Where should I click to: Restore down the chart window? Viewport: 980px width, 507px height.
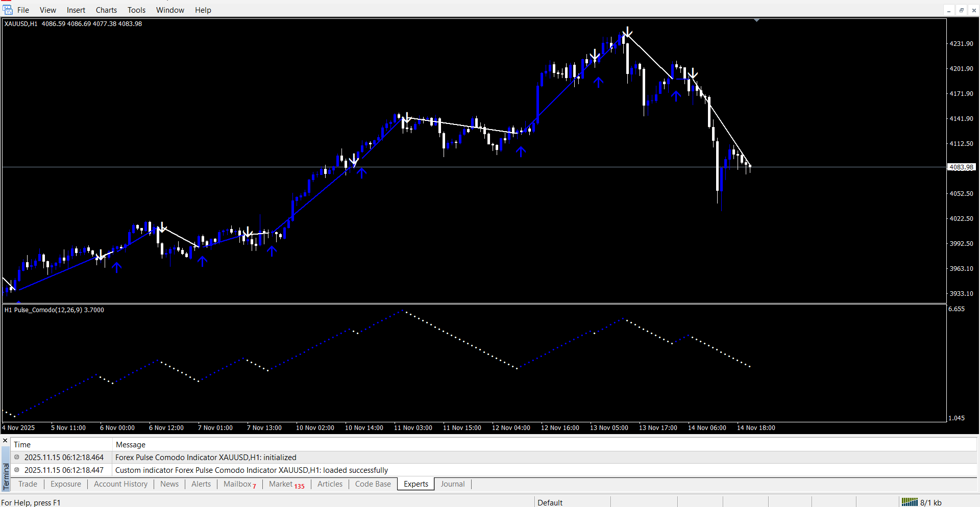961,10
